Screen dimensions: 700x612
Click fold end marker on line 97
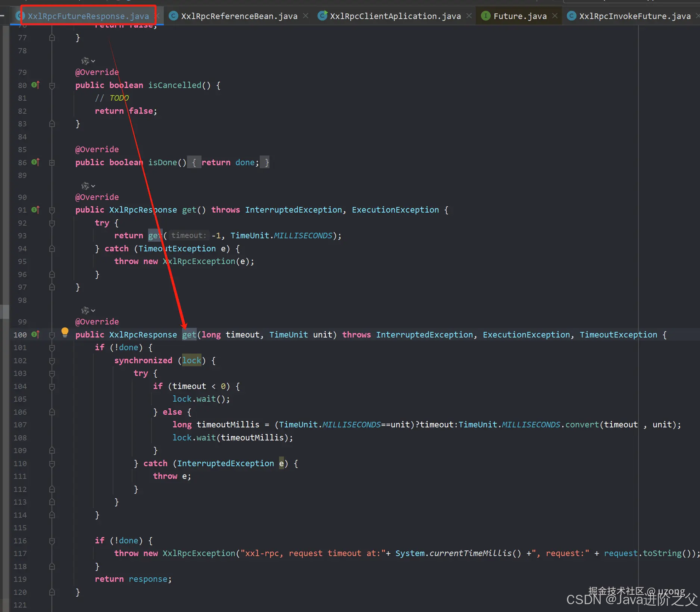tap(52, 287)
